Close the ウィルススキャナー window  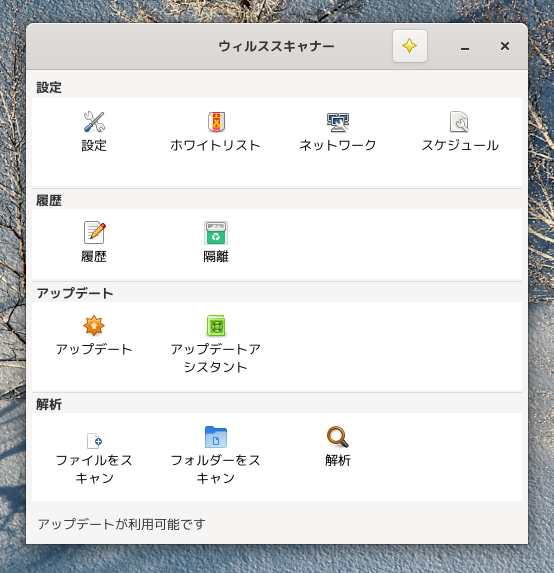[x=505, y=46]
